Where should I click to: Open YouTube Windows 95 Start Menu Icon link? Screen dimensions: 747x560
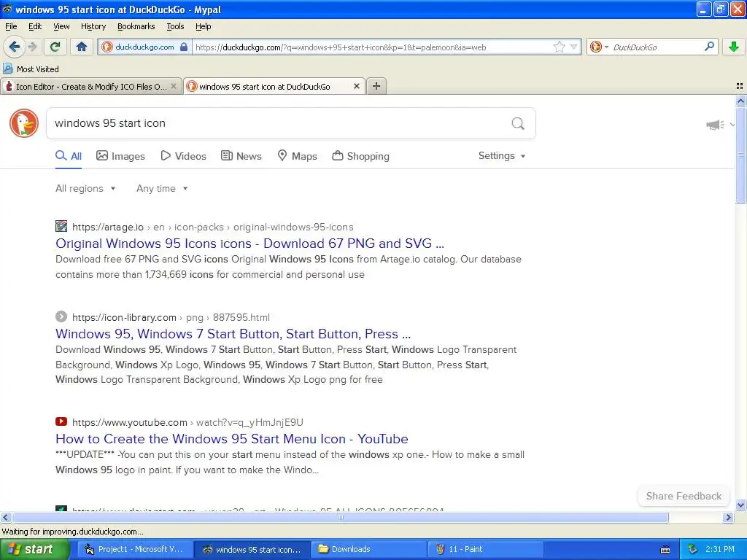231,438
